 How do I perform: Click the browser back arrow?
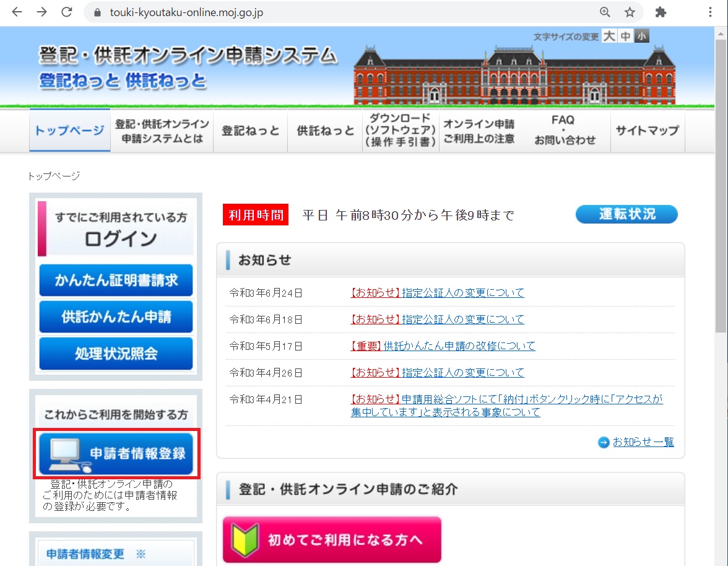17,12
